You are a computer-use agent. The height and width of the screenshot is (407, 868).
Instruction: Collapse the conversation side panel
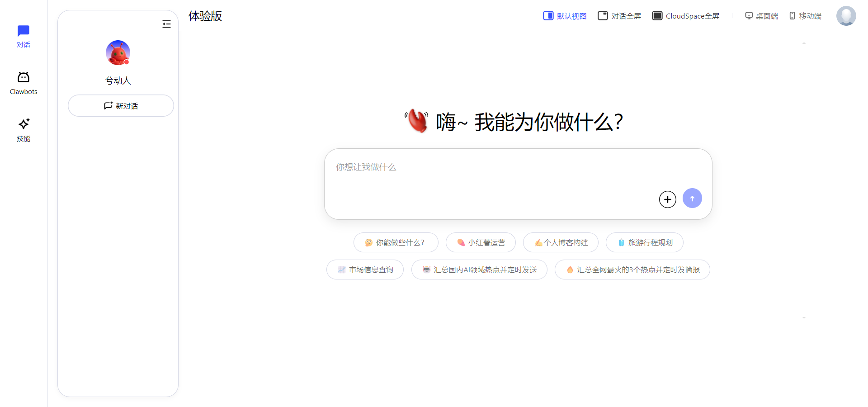point(166,24)
